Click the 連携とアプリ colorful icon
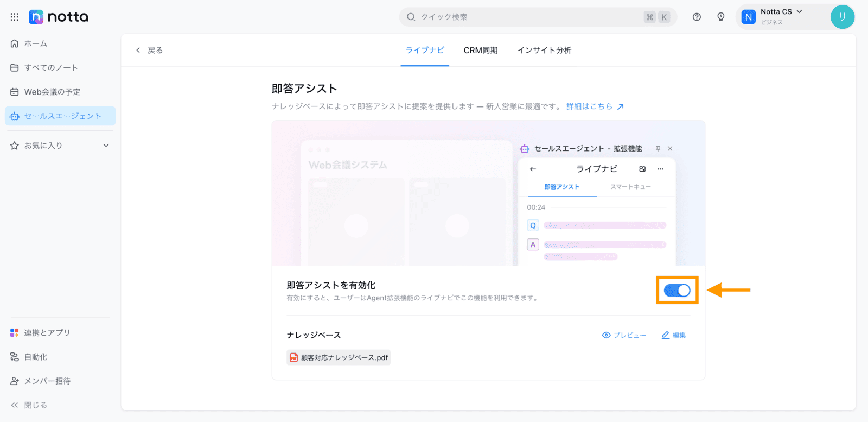 [x=15, y=332]
